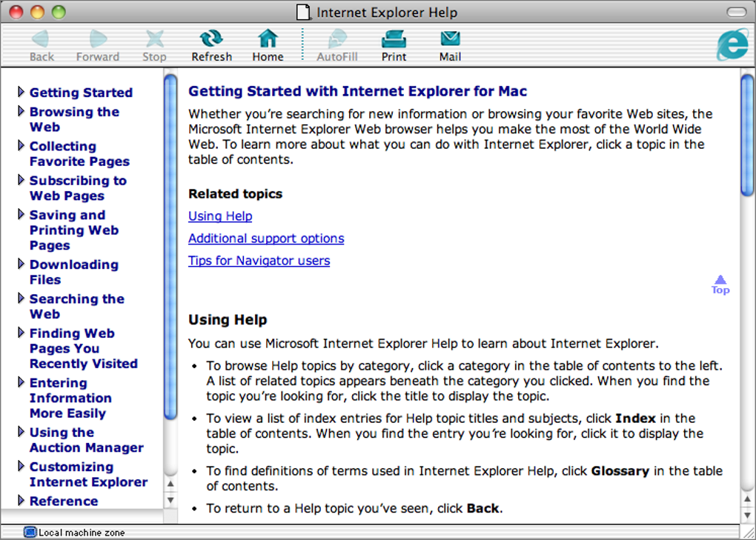
Task: Click main content scrollbar up arrow
Action: (x=747, y=499)
